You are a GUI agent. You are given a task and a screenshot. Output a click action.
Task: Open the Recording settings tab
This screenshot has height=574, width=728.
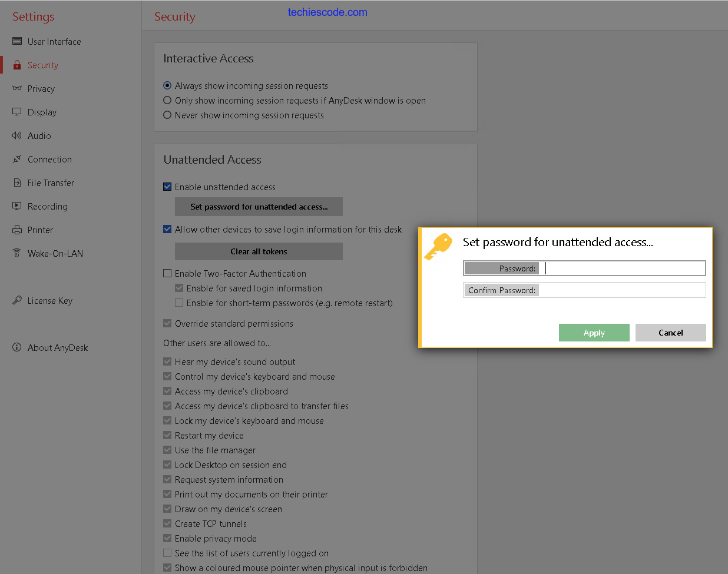[47, 207]
